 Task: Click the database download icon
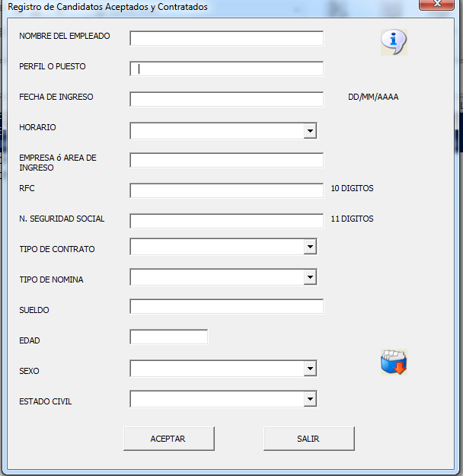pyautogui.click(x=394, y=363)
